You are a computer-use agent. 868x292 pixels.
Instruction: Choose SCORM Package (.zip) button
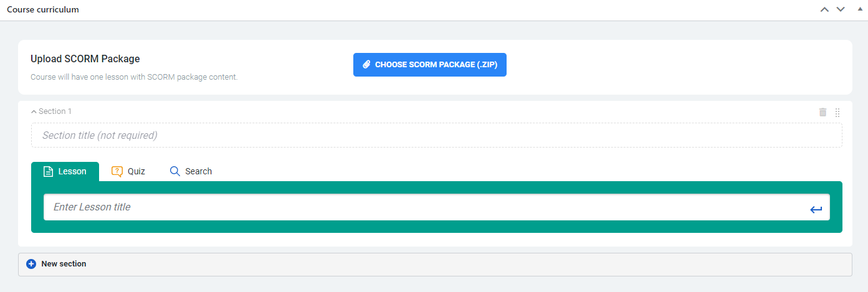[430, 65]
